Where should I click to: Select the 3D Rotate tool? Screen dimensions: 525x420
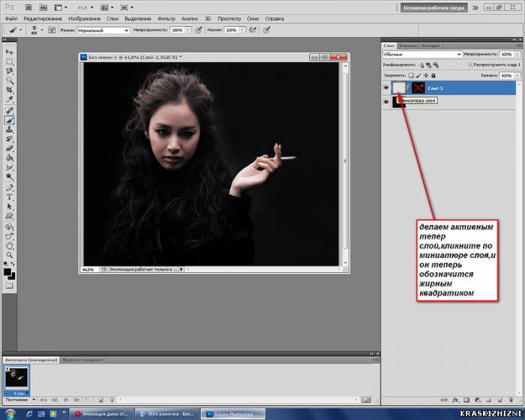click(9, 226)
